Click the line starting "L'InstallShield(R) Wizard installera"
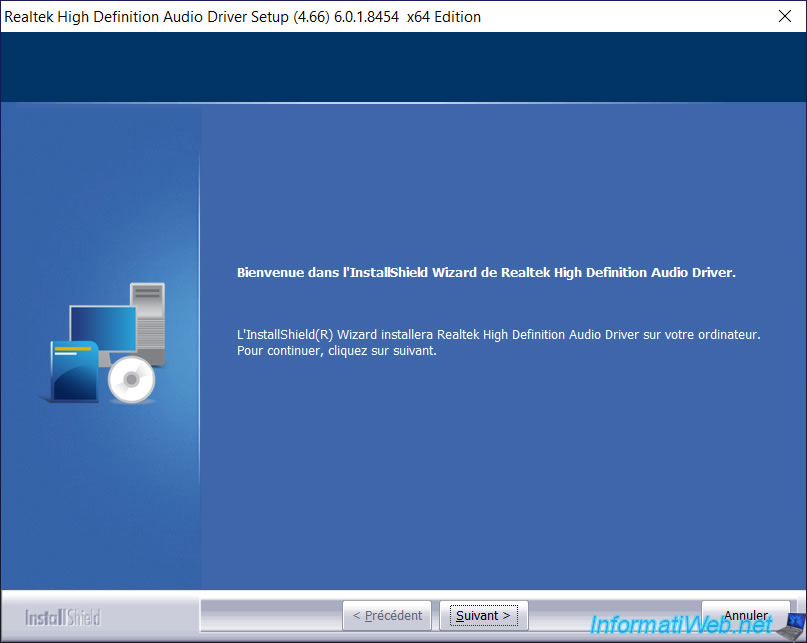This screenshot has height=643, width=807. 498,335
